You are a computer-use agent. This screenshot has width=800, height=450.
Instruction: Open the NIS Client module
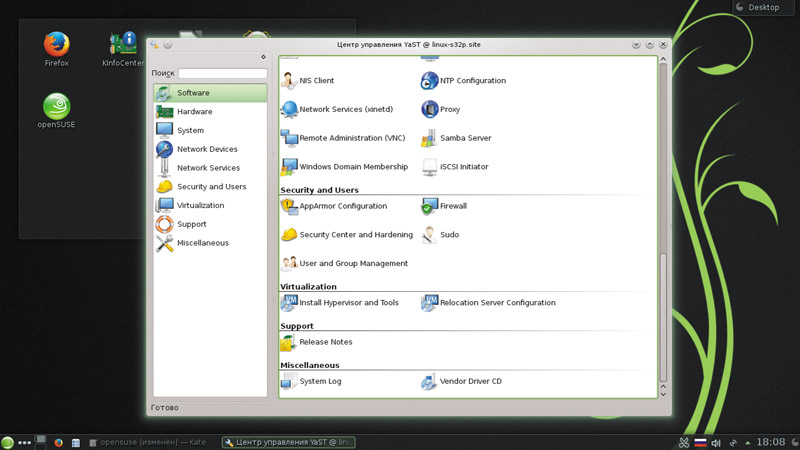coord(308,81)
